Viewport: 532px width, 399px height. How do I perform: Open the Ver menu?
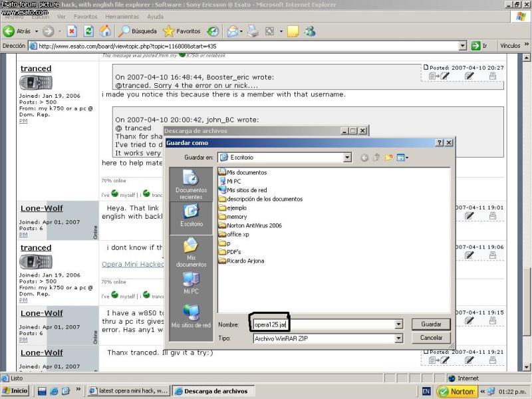(x=61, y=17)
